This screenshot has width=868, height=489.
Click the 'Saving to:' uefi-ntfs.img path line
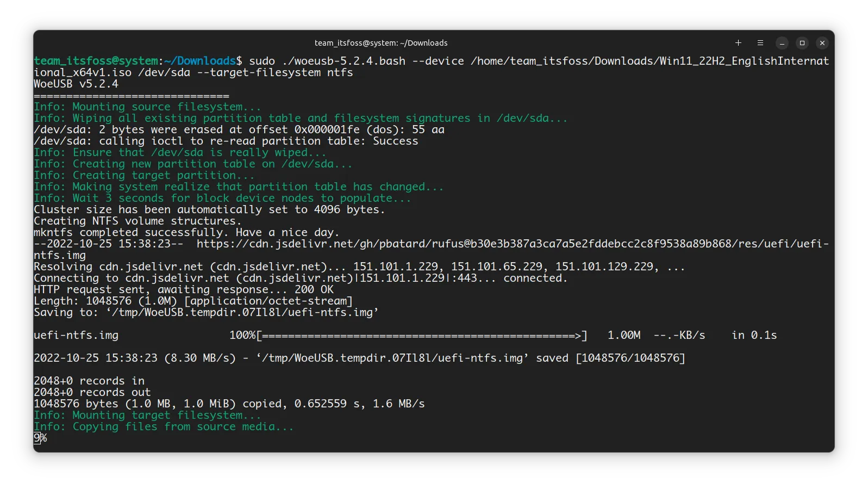(x=206, y=313)
